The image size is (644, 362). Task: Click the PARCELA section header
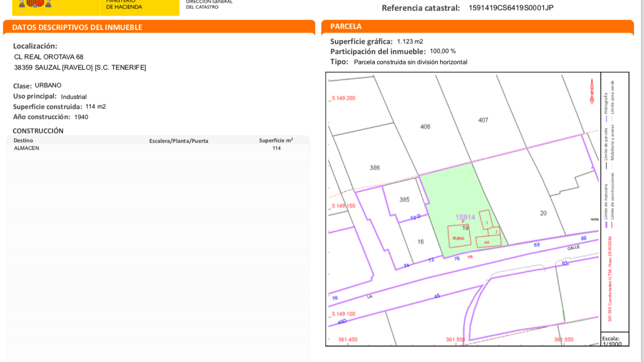pyautogui.click(x=346, y=26)
